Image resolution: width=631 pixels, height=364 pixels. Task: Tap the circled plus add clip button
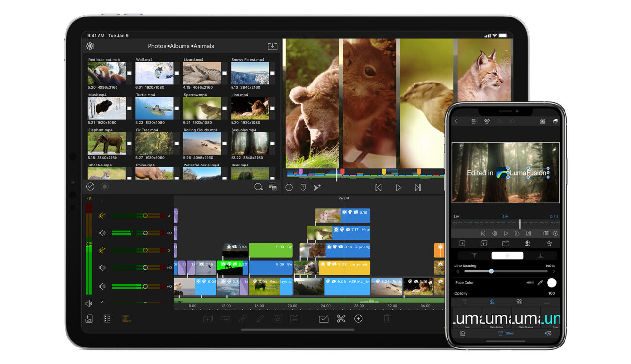tap(358, 319)
